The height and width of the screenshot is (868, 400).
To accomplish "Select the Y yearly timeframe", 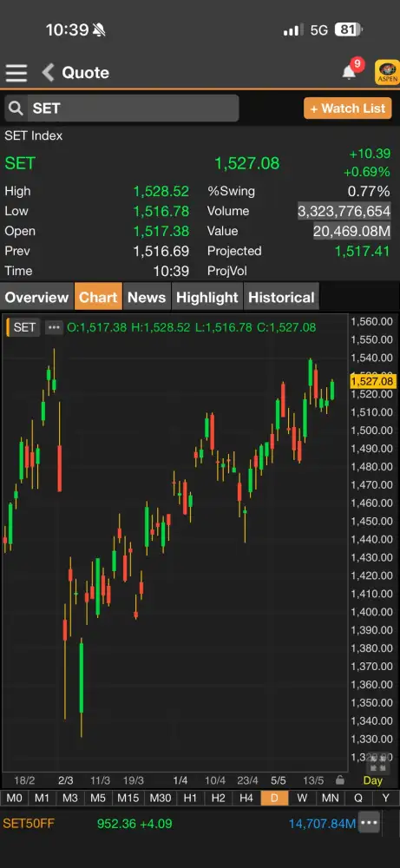I will point(385,799).
